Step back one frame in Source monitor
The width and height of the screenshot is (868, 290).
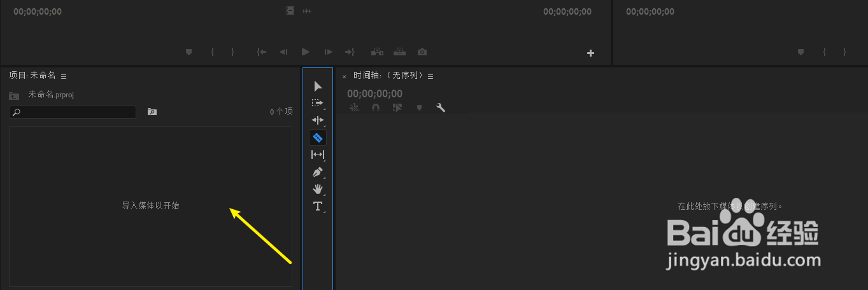click(x=283, y=52)
